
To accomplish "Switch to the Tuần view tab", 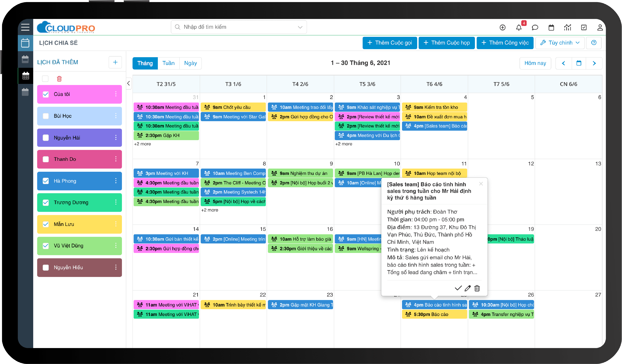I will coord(168,63).
